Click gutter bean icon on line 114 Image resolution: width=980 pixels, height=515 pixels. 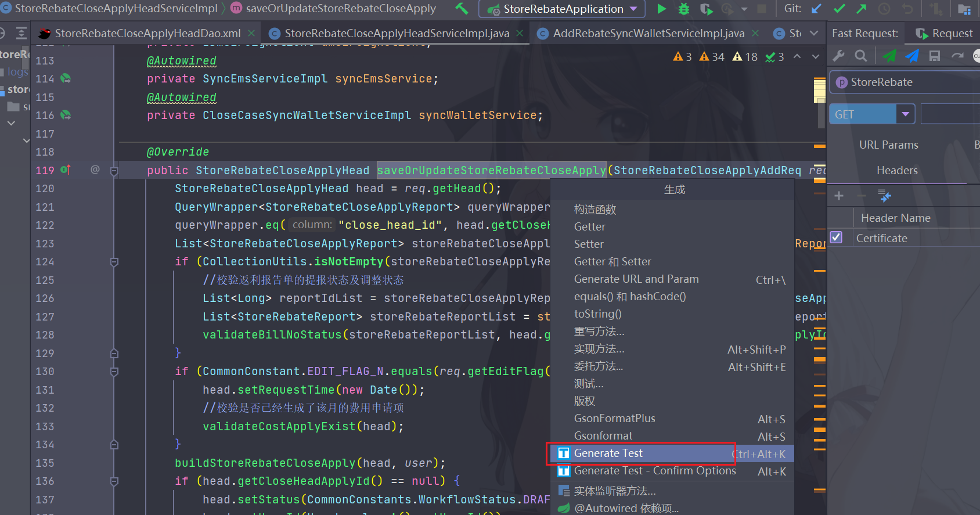(x=66, y=78)
